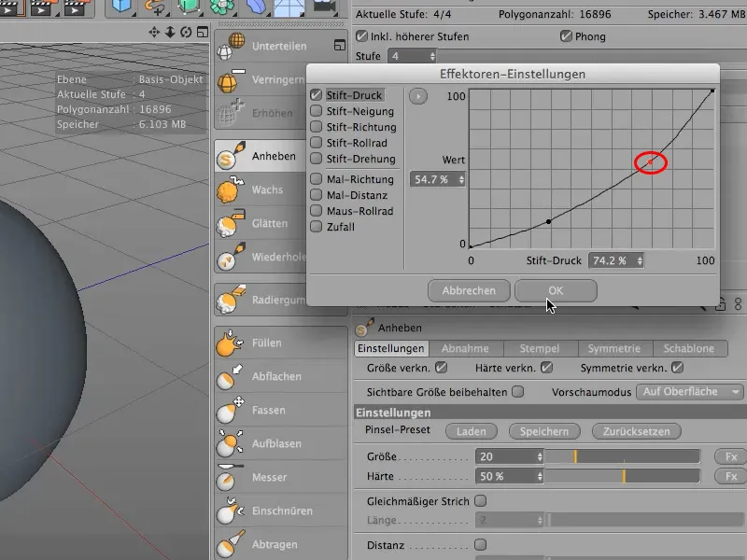This screenshot has height=560, width=747.
Task: Toggle the Phong checkbox
Action: click(566, 36)
